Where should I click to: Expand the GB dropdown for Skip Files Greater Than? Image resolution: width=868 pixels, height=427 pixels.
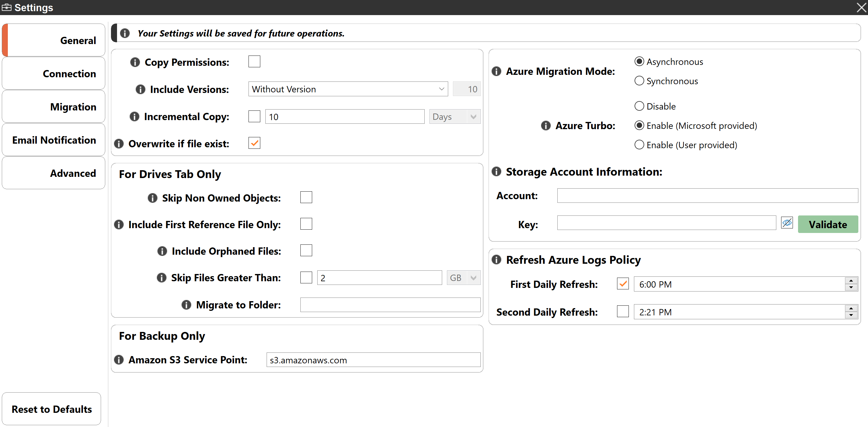[473, 277]
